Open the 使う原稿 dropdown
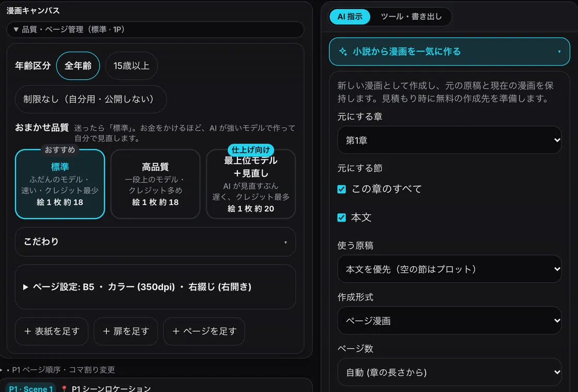This screenshot has width=578, height=392. tap(449, 269)
